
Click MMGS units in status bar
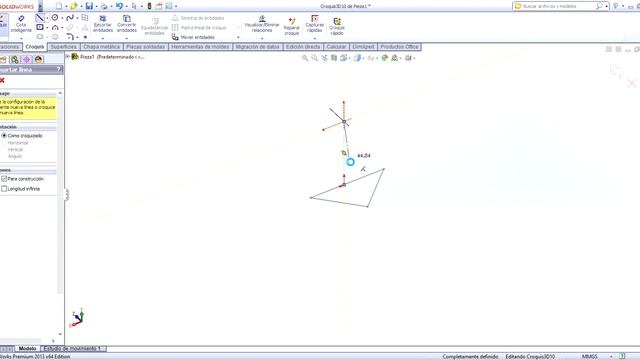coord(590,357)
